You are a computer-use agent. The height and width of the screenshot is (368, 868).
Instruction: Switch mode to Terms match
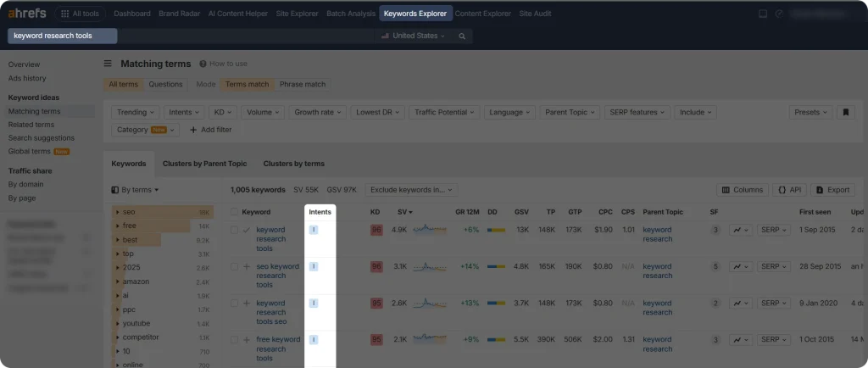(x=247, y=85)
